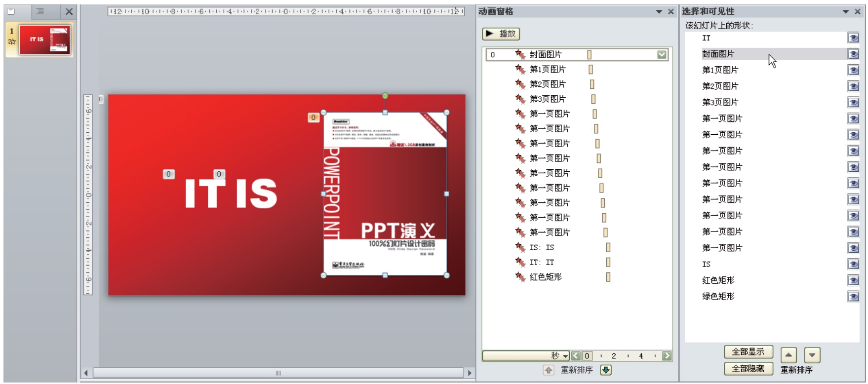Screen dimensions: 868x384
Task: Click the move-up reorder arrow in animation pane
Action: [x=549, y=370]
